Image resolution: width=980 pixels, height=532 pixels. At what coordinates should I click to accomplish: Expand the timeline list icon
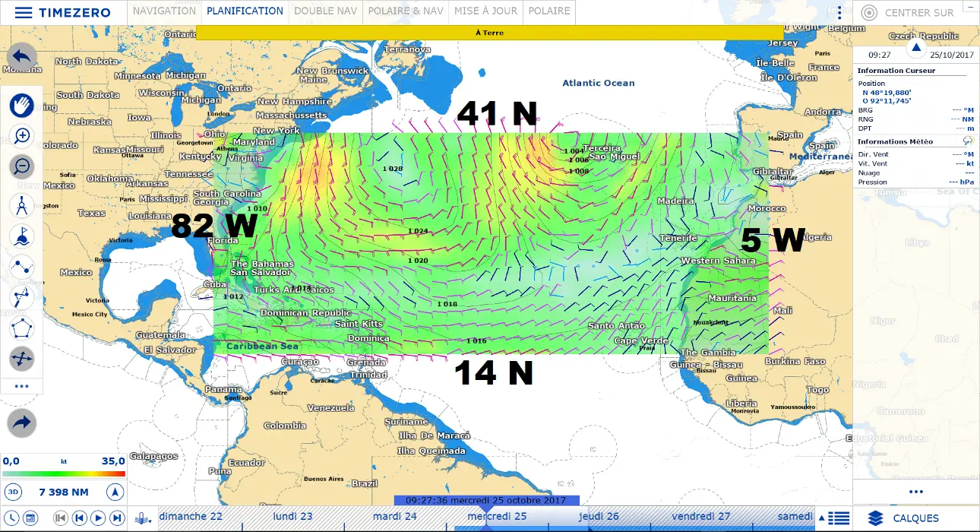[x=838, y=518]
